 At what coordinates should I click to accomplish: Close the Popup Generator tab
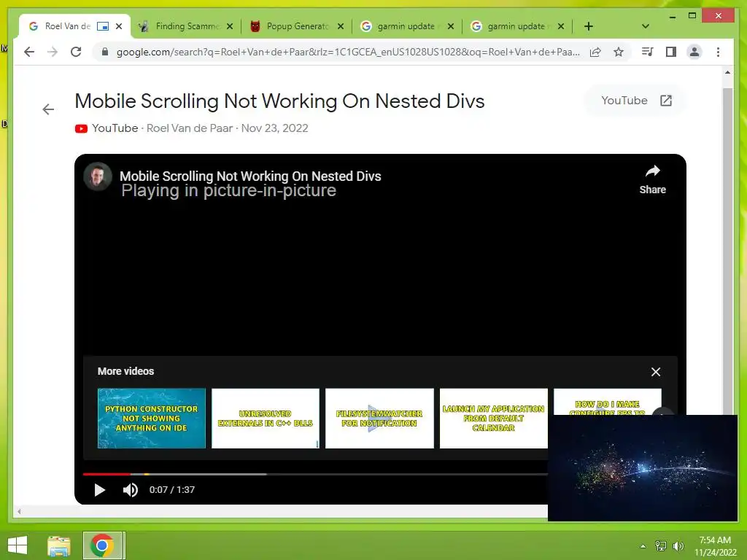(x=341, y=26)
